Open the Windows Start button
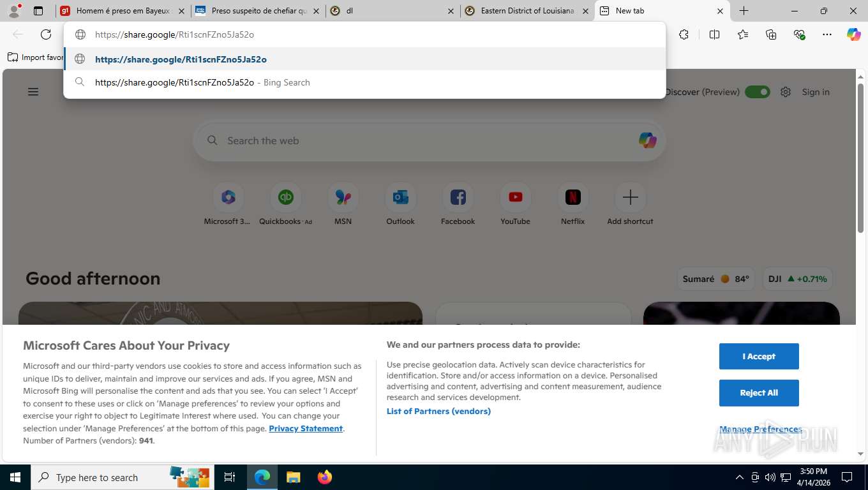The width and height of the screenshot is (868, 490). coord(15,477)
